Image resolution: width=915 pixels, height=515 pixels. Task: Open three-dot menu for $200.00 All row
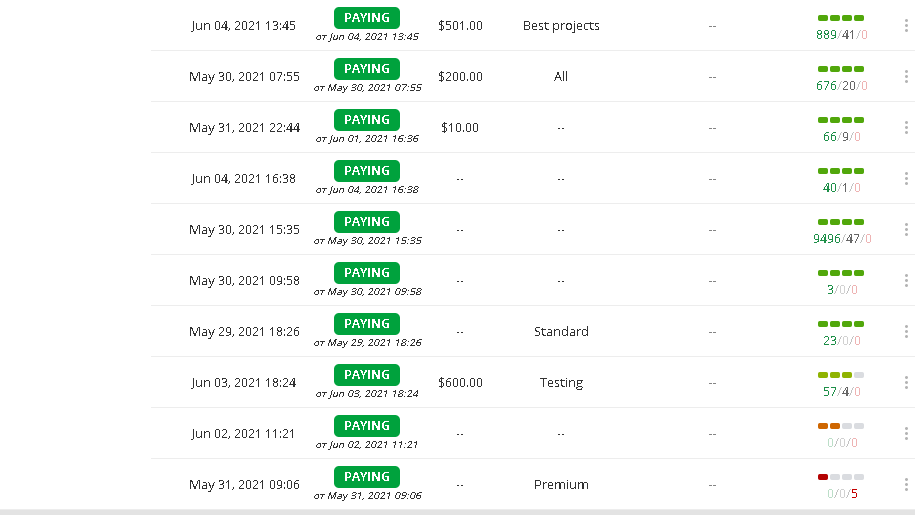pyautogui.click(x=906, y=77)
